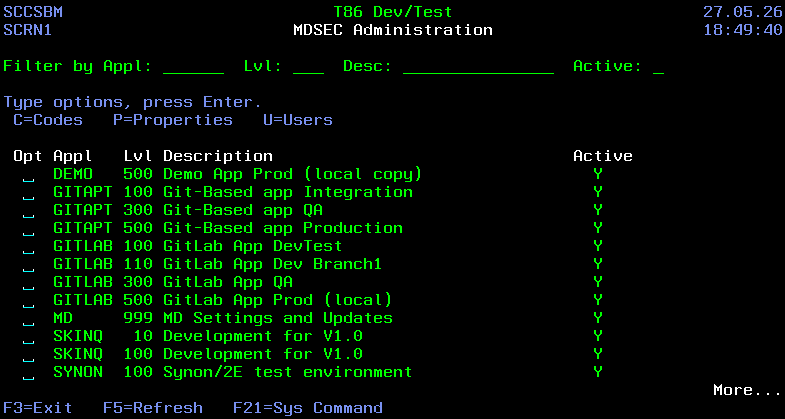Click the P=Properties option label
Screen dimensions: 785x419
pos(173,120)
